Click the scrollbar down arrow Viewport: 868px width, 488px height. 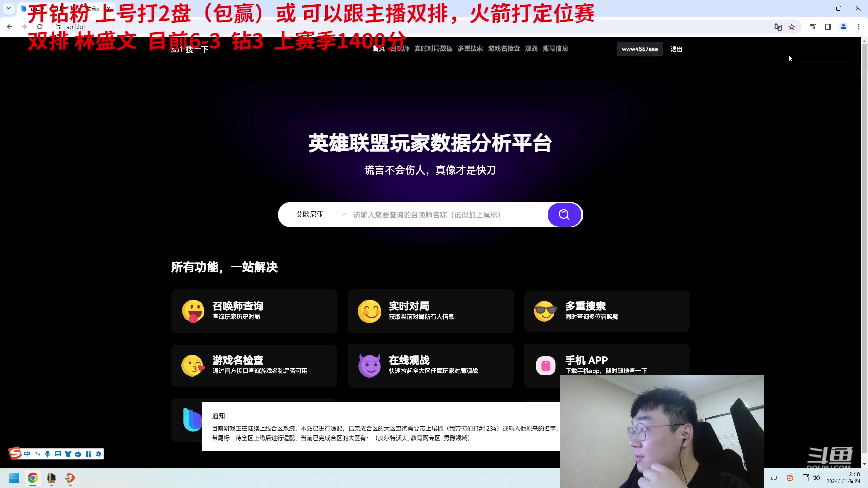(864, 464)
